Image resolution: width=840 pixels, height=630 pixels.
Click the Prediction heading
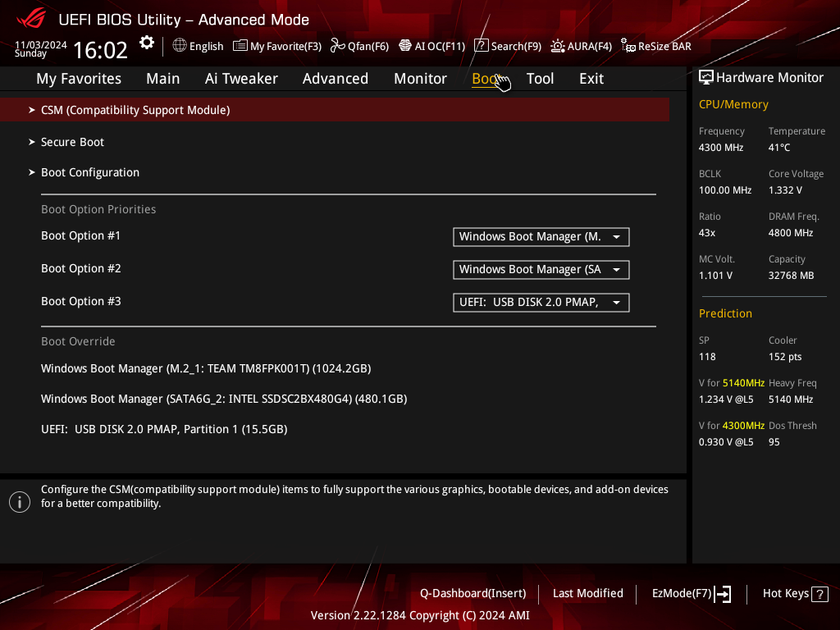pyautogui.click(x=725, y=313)
